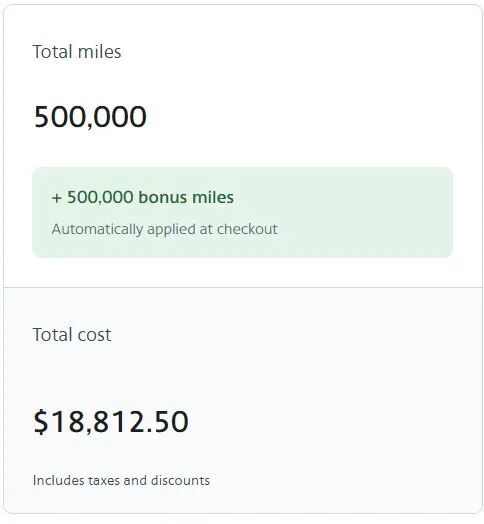Select the + 500,000 bonus miles text

click(143, 197)
